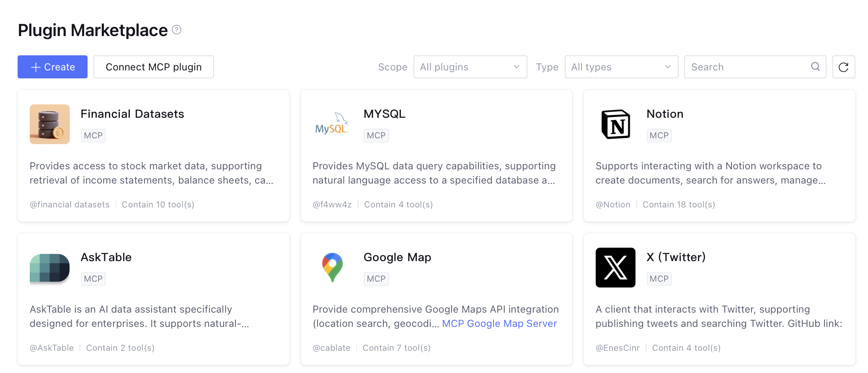This screenshot has height=373, width=868.
Task: Select the MYSQL plugin title
Action: [x=384, y=114]
